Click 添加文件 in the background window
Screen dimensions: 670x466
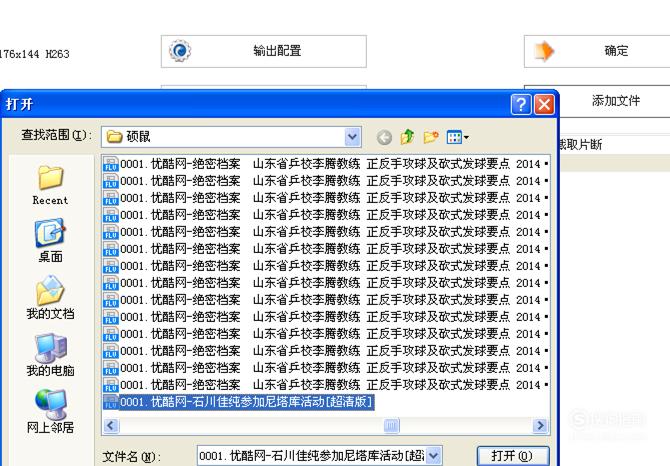tap(615, 101)
